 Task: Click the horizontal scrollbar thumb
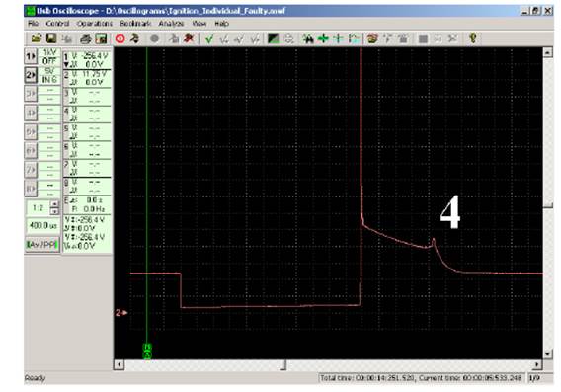click(283, 364)
